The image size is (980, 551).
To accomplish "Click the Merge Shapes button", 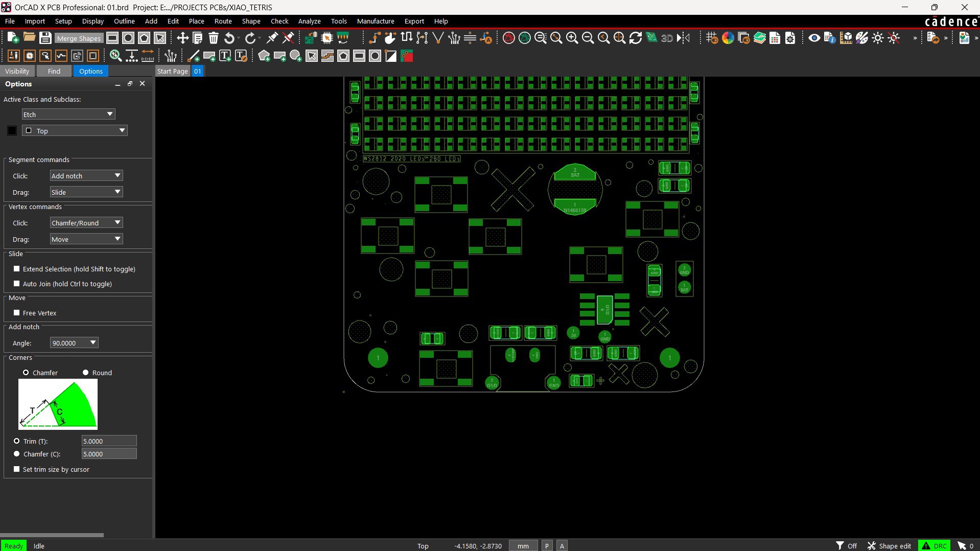I will point(79,38).
